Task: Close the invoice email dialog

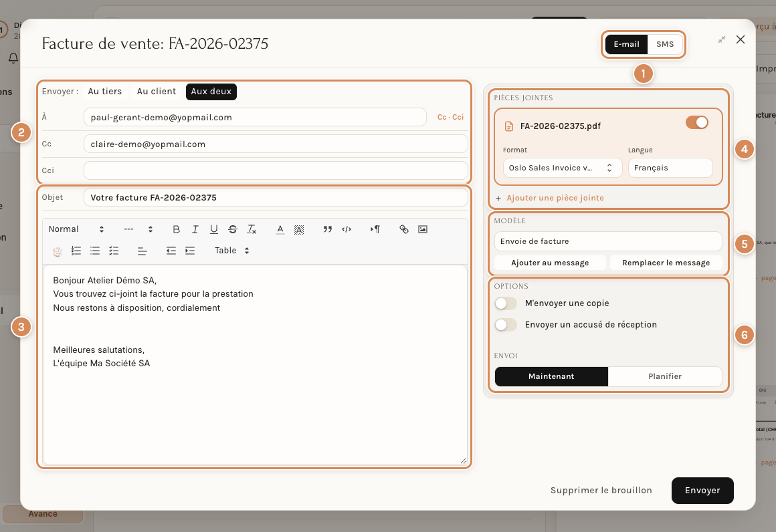Action: (x=741, y=39)
